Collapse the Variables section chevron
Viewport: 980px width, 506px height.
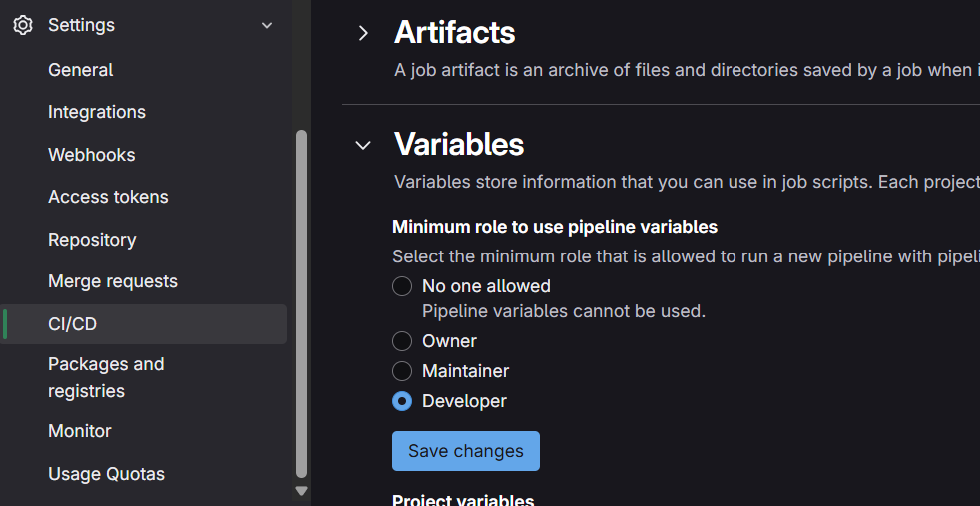[363, 145]
